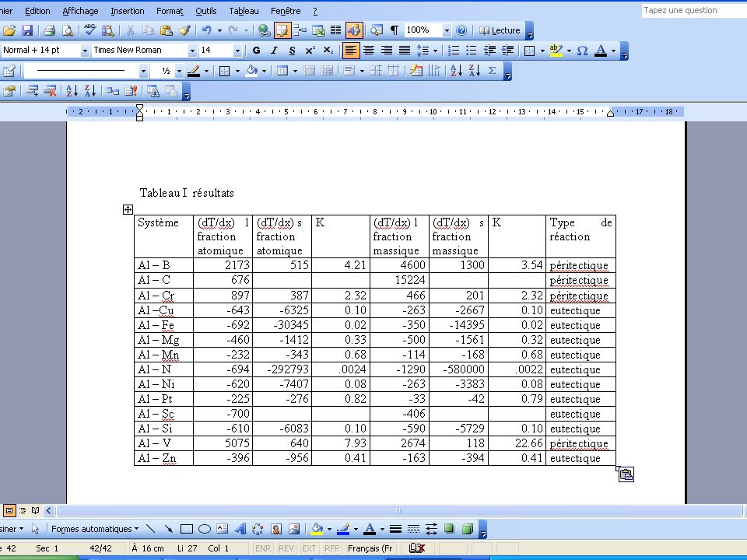Open the ½ line weight dropdown

coord(179,71)
